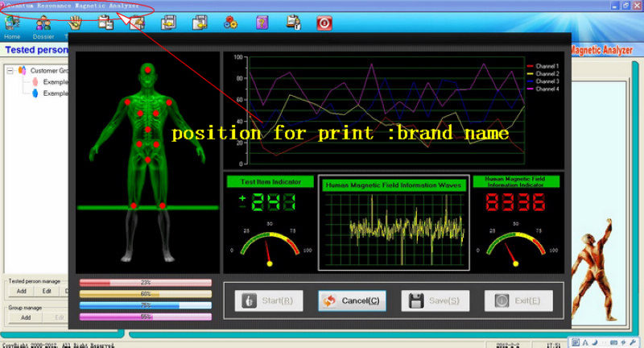Open the colored gears settings icon
The width and height of the screenshot is (644, 348).
[x=230, y=23]
